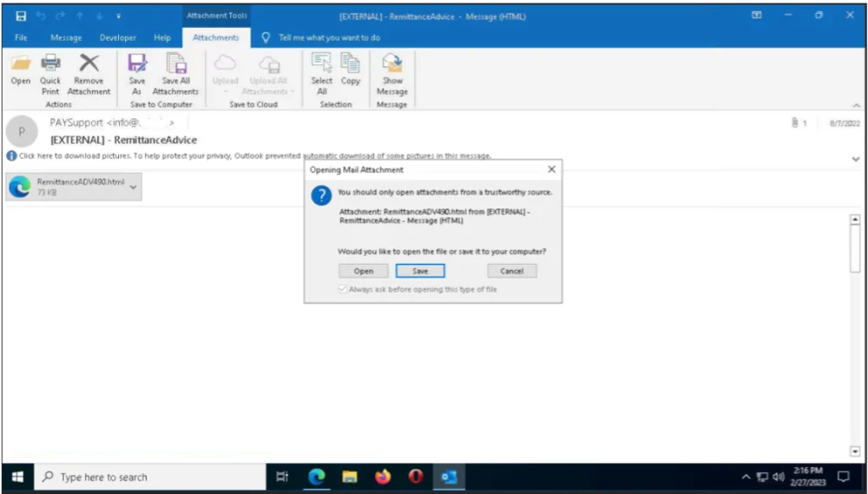868x494 pixels.
Task: Open Opera browser from taskbar
Action: pos(416,477)
